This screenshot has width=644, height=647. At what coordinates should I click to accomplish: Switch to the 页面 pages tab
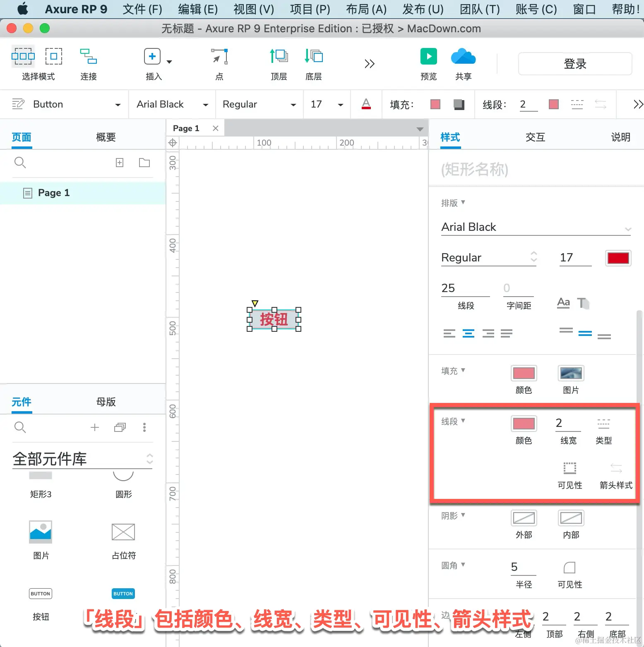[x=22, y=137]
